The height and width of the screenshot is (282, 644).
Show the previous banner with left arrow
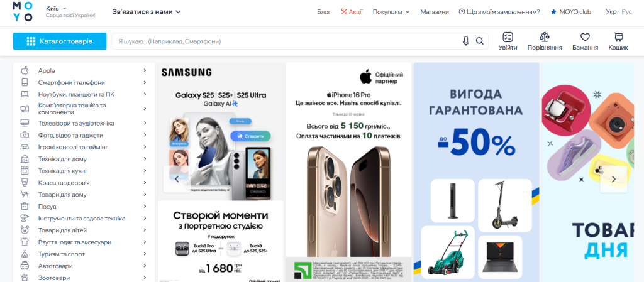tap(177, 179)
